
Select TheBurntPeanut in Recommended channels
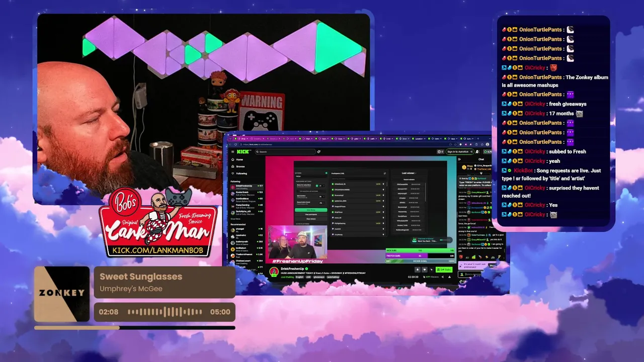pyautogui.click(x=246, y=255)
